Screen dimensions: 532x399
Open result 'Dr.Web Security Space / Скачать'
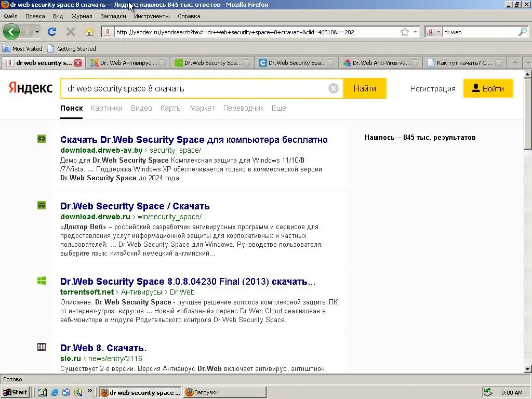click(135, 206)
